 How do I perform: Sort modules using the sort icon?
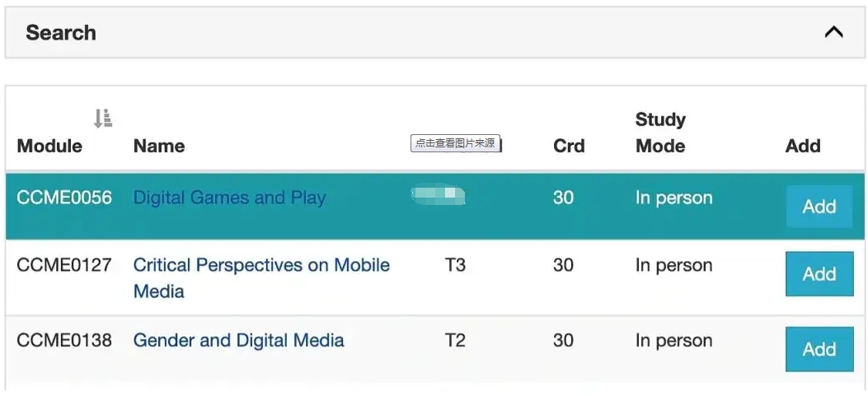point(103,119)
